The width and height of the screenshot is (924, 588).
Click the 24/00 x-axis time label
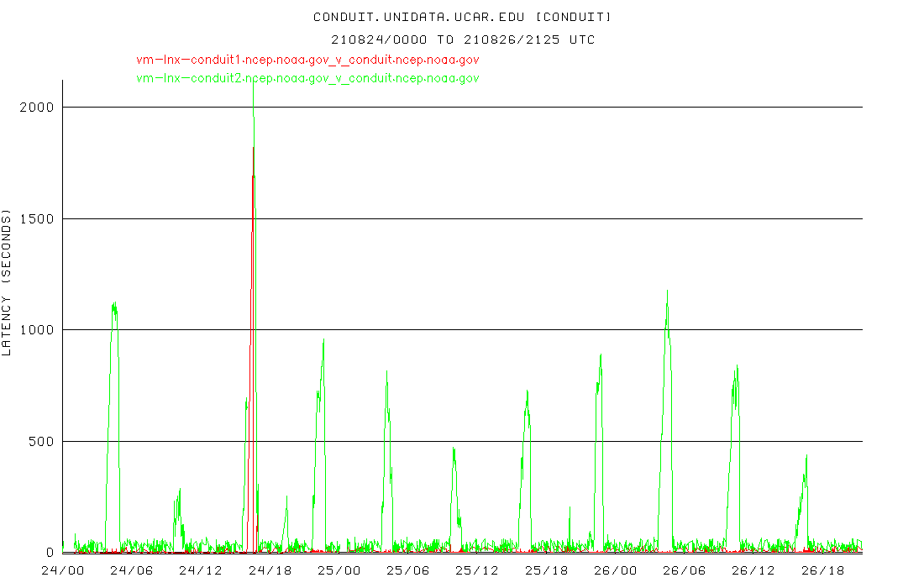63,570
